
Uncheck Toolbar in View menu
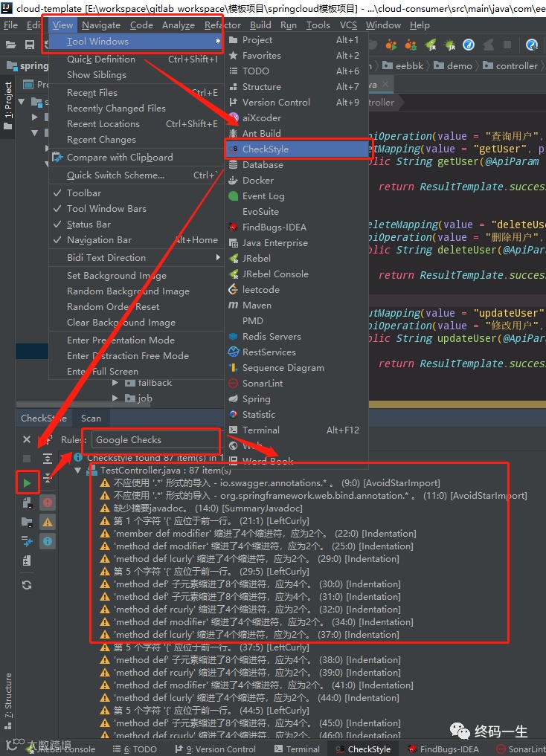pos(136,193)
